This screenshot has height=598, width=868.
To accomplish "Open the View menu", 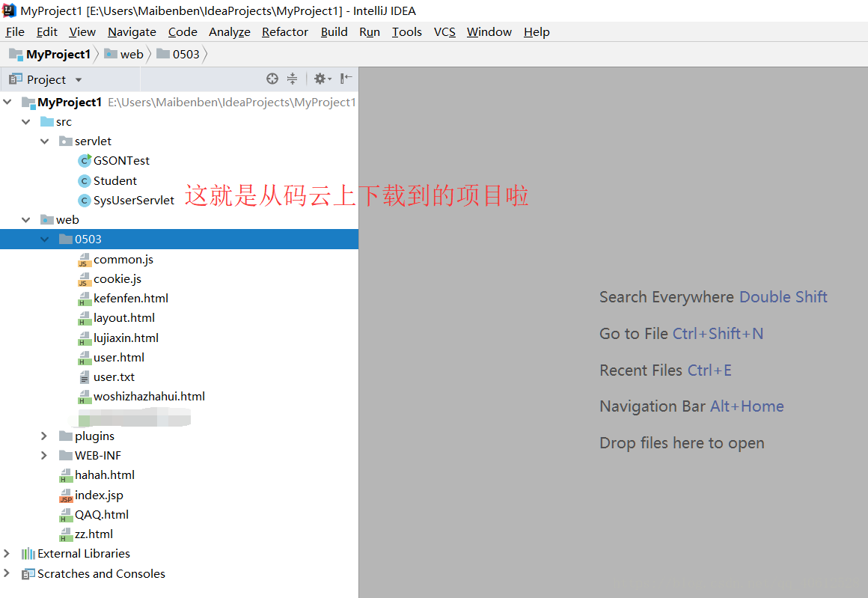I will (82, 32).
